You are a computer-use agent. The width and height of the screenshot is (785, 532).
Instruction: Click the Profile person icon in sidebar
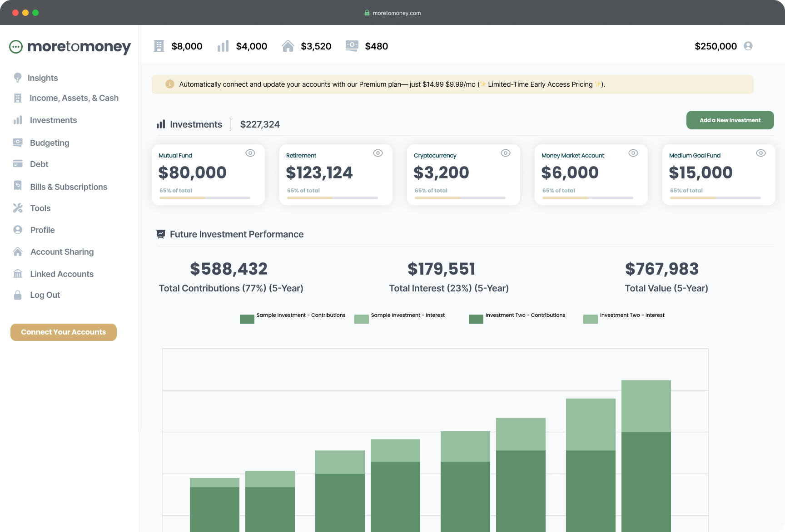click(18, 230)
